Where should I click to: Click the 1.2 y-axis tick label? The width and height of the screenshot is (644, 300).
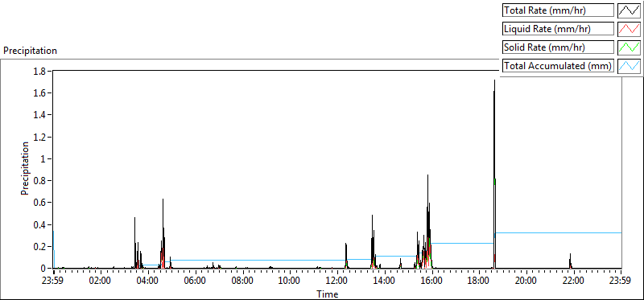39,137
